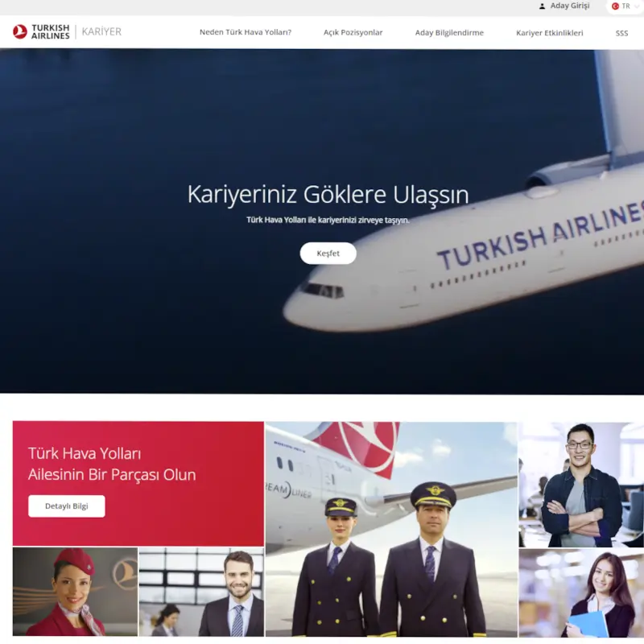Click the Turkish flag language icon
The height and width of the screenshot is (644, 644).
click(x=616, y=6)
